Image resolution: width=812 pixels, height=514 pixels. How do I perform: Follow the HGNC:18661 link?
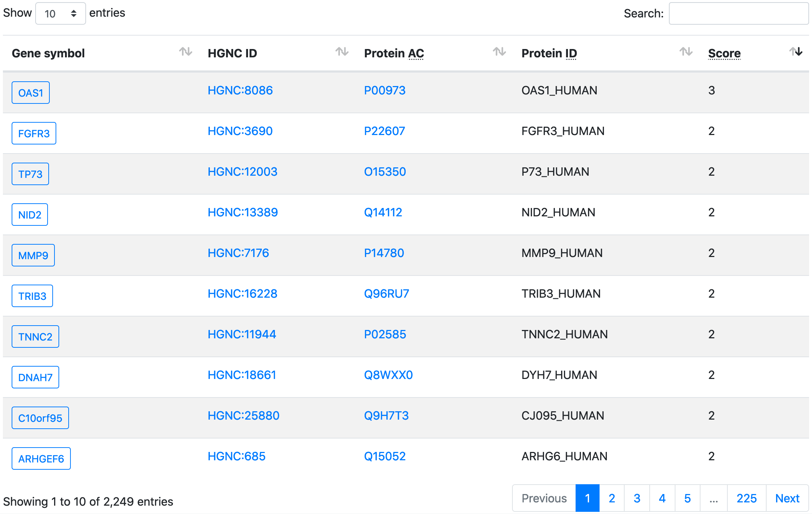(242, 375)
